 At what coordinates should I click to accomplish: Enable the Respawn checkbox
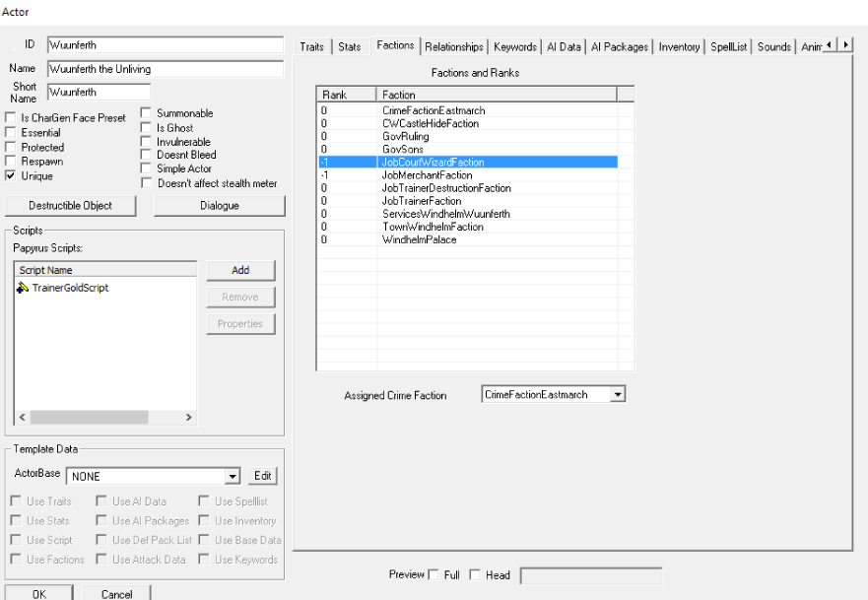(10, 161)
